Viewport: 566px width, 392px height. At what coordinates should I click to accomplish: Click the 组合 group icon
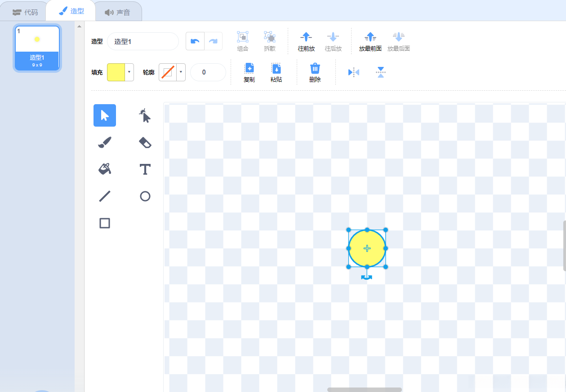pos(243,37)
